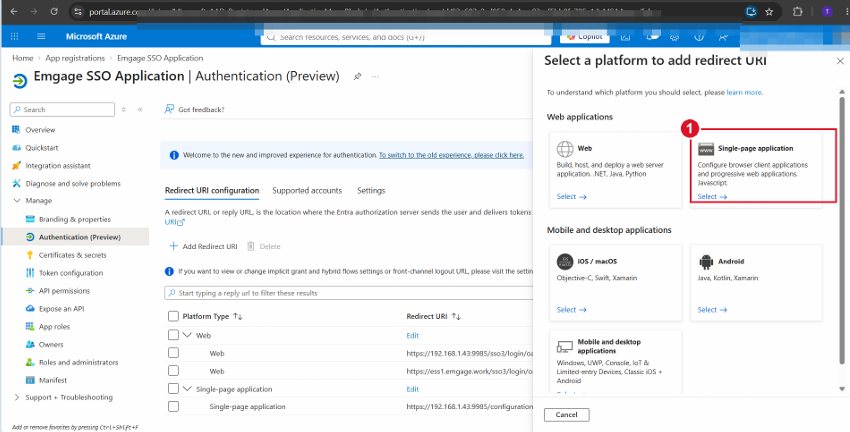Open the more options ellipsis beside the title
This screenshot has width=850, height=432.
coord(375,76)
